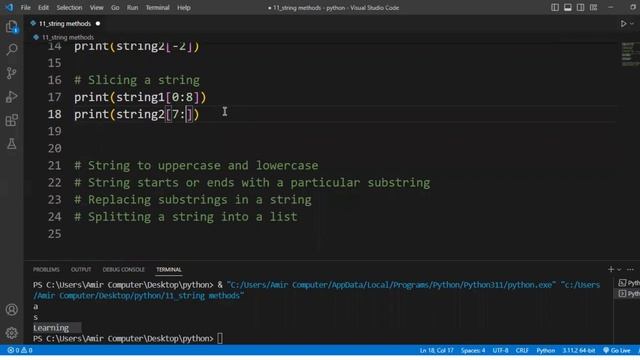Open the File menu
The width and height of the screenshot is (640, 360).
25,7
